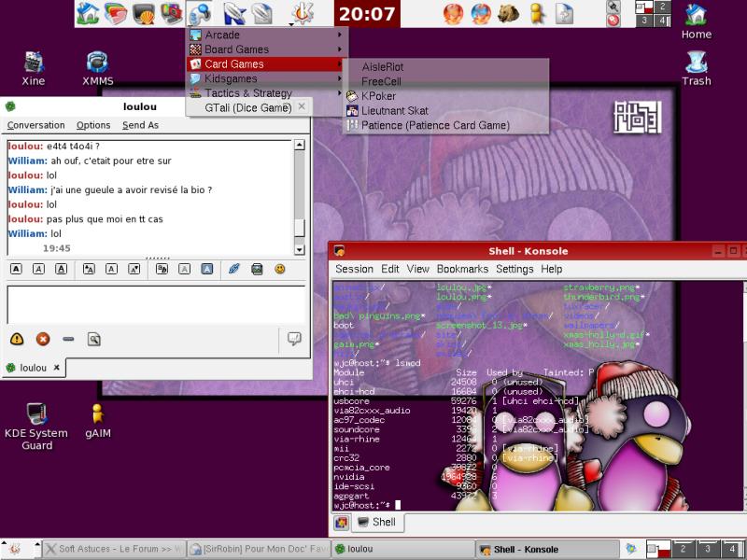Open the View menu in Konsole
This screenshot has height=560, width=747.
tap(417, 269)
